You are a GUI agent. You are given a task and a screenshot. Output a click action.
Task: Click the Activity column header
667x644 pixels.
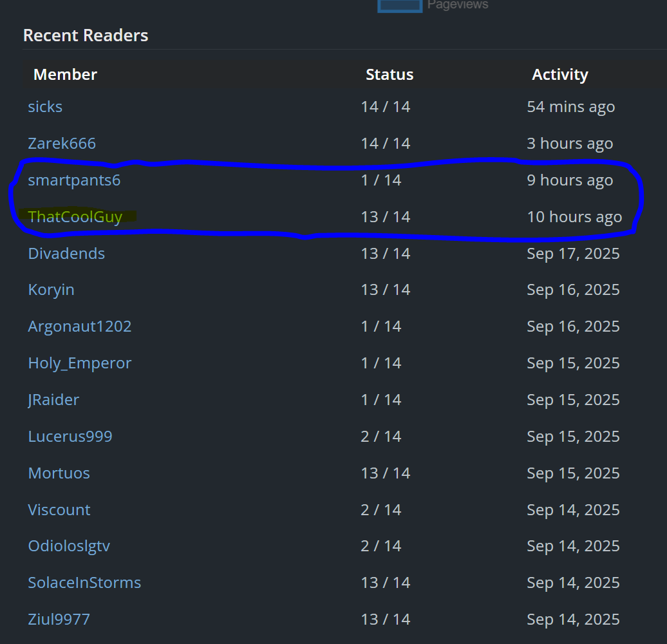tap(559, 75)
